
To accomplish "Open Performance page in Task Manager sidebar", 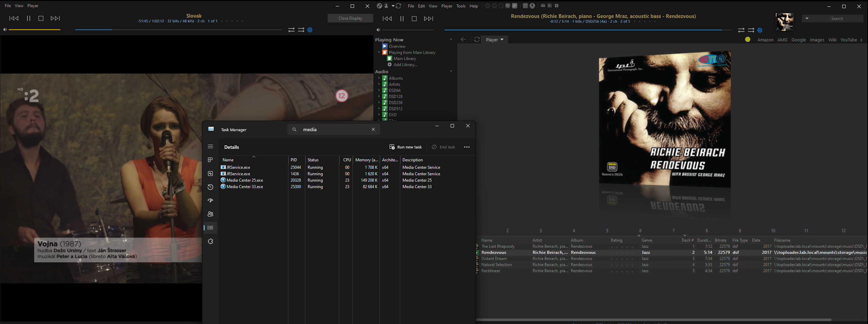I will [x=210, y=174].
